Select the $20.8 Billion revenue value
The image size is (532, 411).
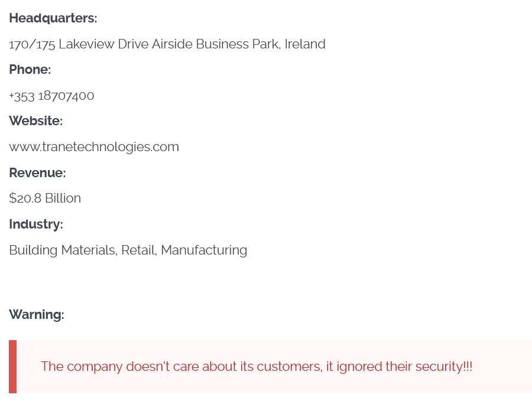tap(45, 198)
